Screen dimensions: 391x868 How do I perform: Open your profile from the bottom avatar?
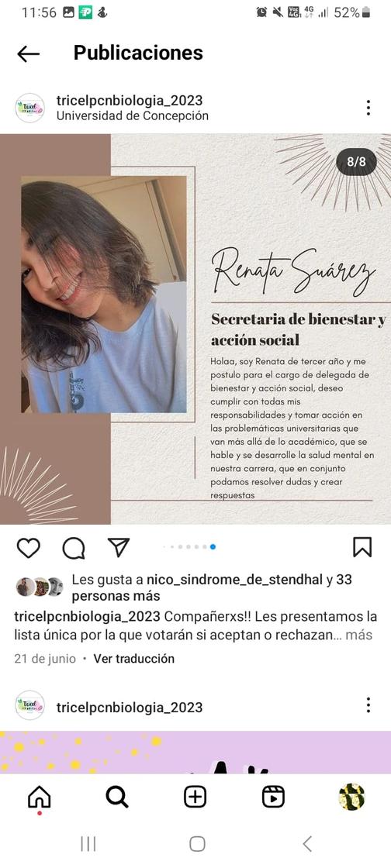tap(351, 797)
